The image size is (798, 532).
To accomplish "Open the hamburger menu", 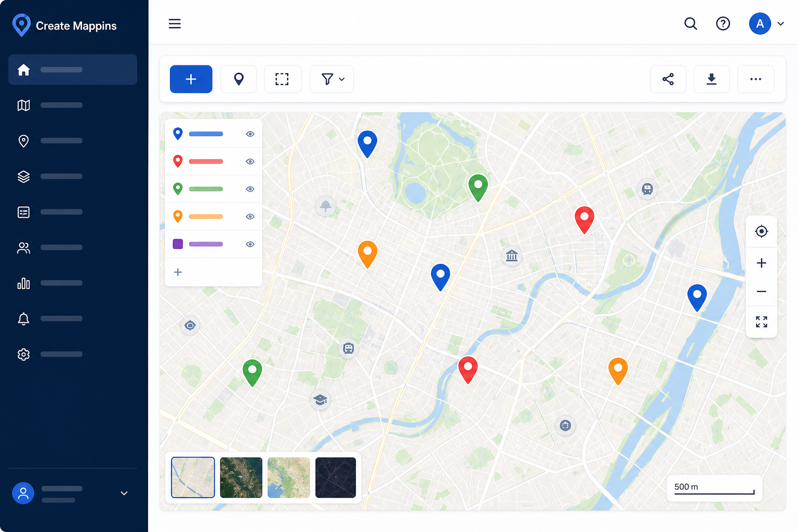I will (175, 24).
